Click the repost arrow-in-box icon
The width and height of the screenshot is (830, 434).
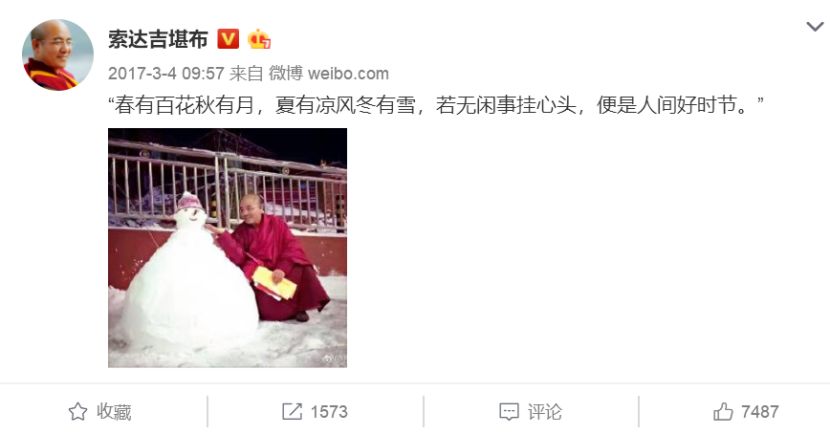(292, 411)
